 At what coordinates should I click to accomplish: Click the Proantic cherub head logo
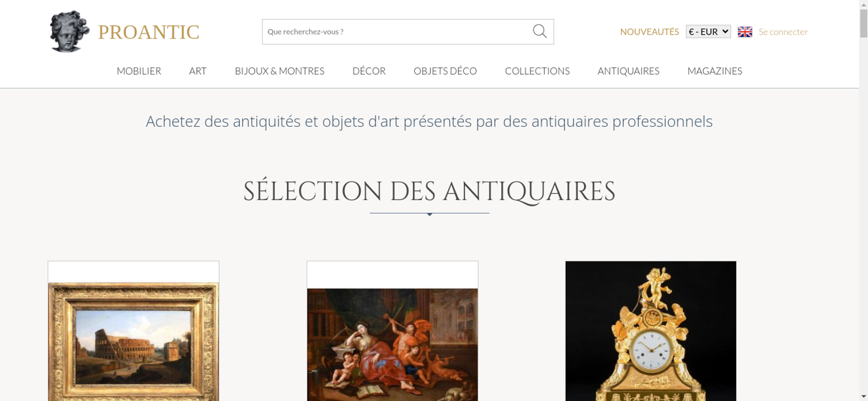tap(69, 32)
